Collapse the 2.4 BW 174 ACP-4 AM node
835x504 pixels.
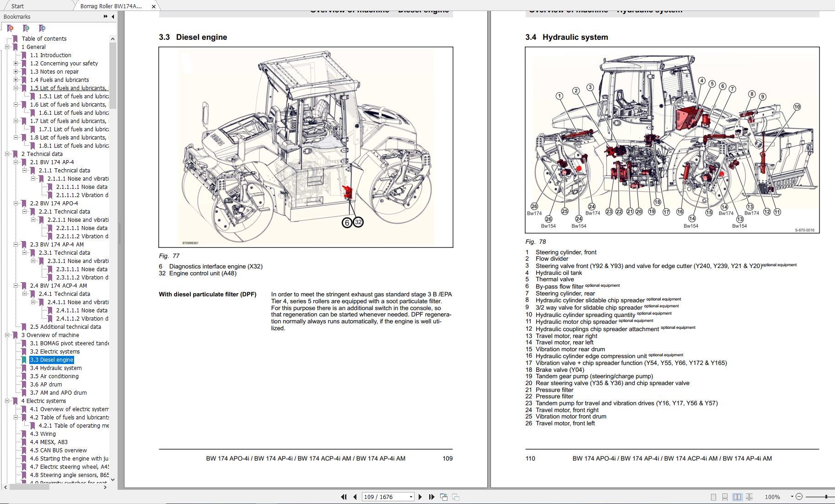tap(16, 286)
